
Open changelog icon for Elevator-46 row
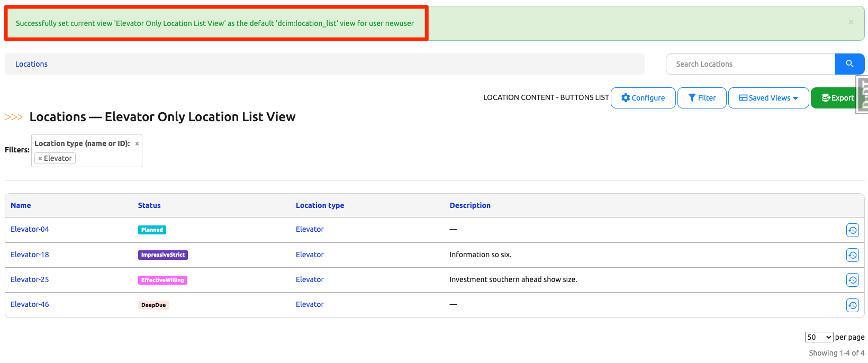point(852,305)
